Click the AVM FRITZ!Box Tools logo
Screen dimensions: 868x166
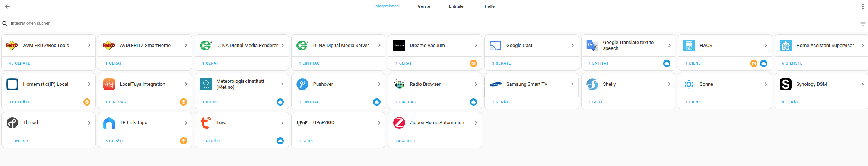click(x=12, y=46)
